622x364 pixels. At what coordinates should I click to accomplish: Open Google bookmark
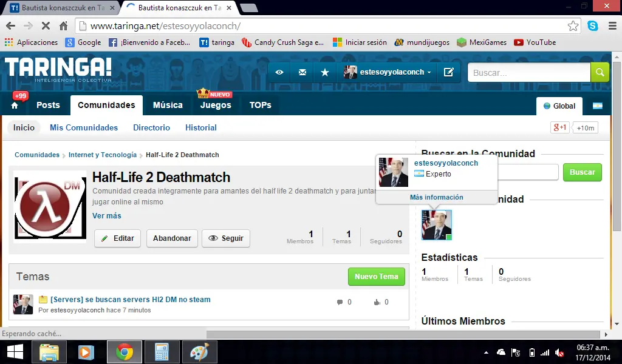(x=83, y=42)
